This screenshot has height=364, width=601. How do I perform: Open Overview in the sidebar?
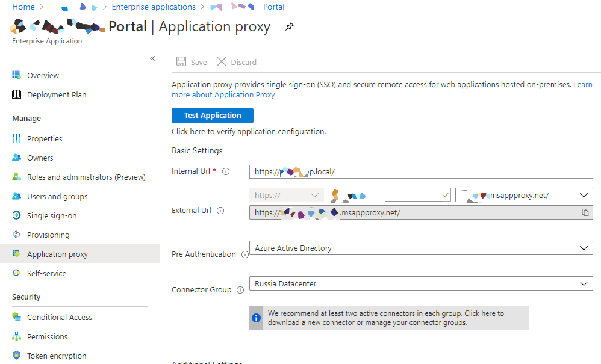coord(43,75)
